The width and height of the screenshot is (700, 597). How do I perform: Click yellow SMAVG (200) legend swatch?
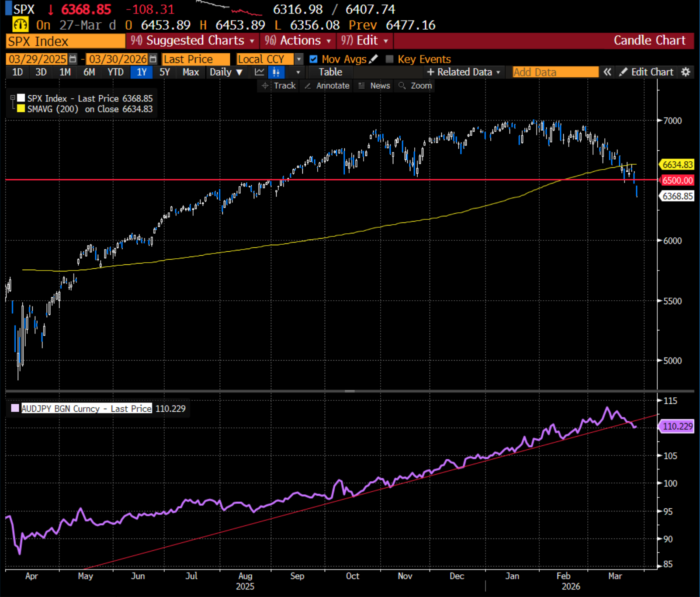(21, 108)
